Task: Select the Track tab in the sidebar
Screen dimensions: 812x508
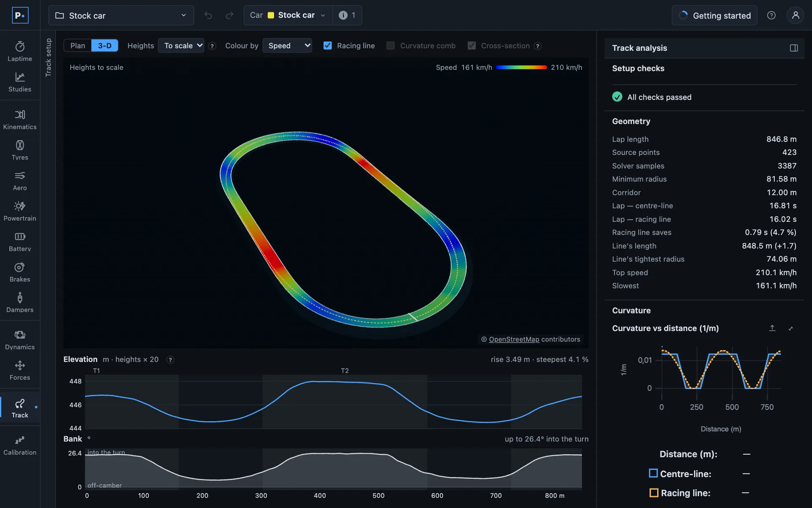Action: coord(20,408)
